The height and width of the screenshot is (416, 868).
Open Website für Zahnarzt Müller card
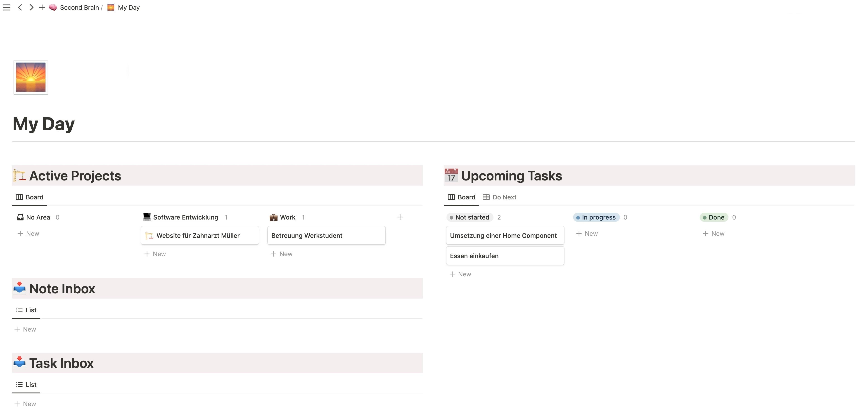click(199, 236)
